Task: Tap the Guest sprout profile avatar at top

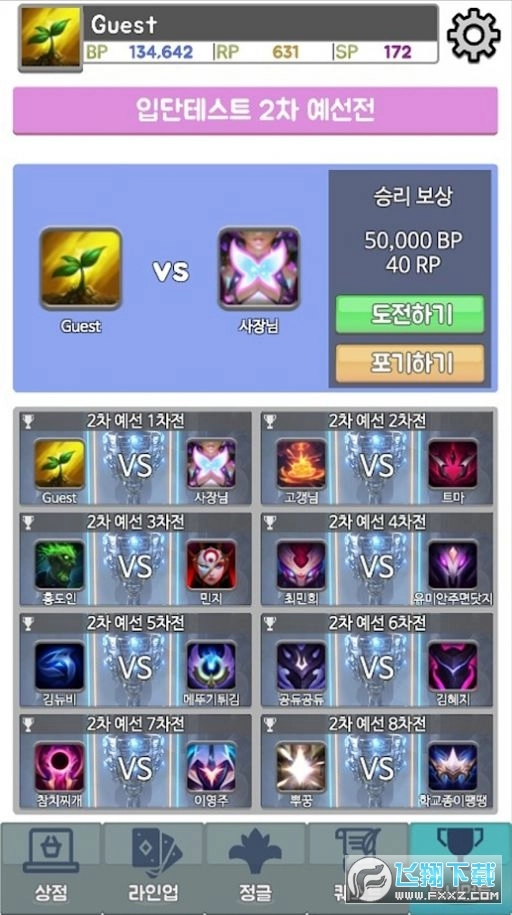Action: (x=50, y=37)
